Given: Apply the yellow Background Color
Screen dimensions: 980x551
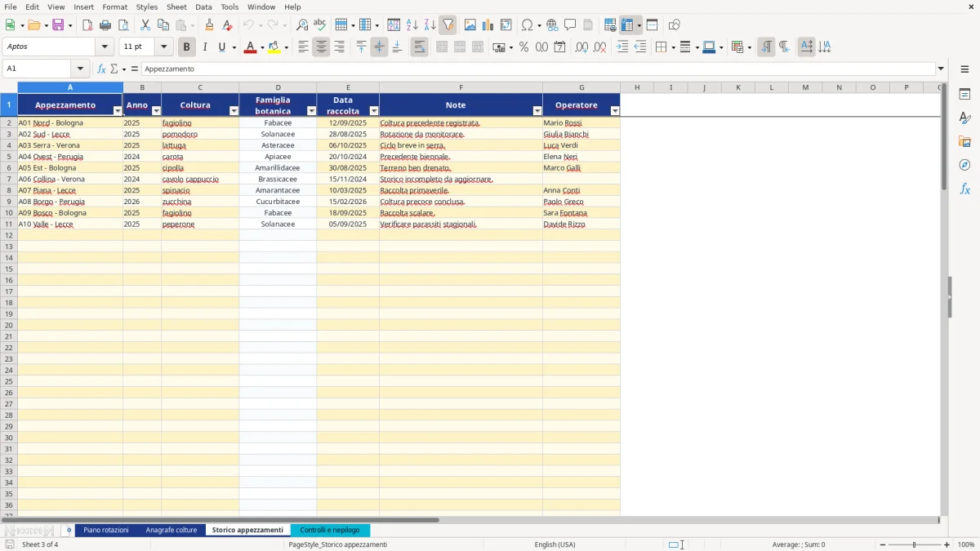Looking at the screenshot, I should 274,47.
